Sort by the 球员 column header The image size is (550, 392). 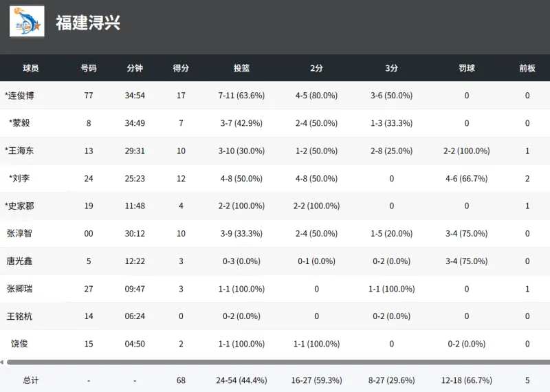(30, 68)
